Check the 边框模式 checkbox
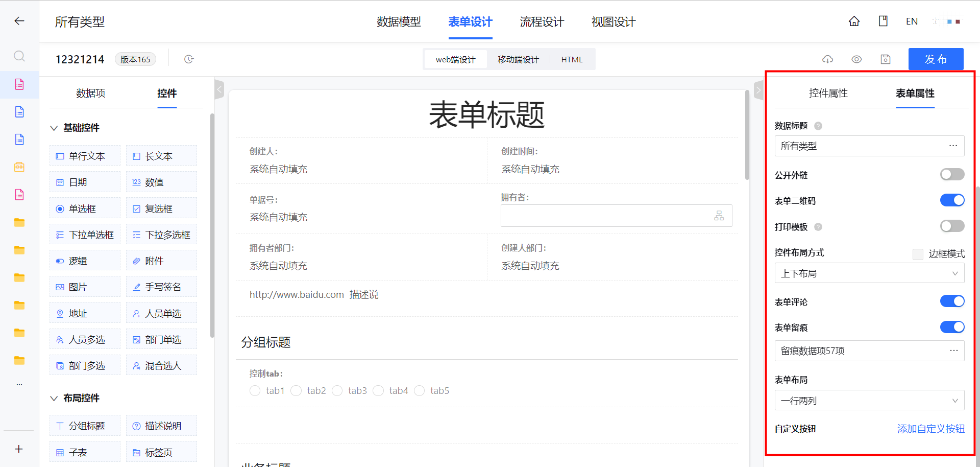The width and height of the screenshot is (980, 467). (918, 254)
